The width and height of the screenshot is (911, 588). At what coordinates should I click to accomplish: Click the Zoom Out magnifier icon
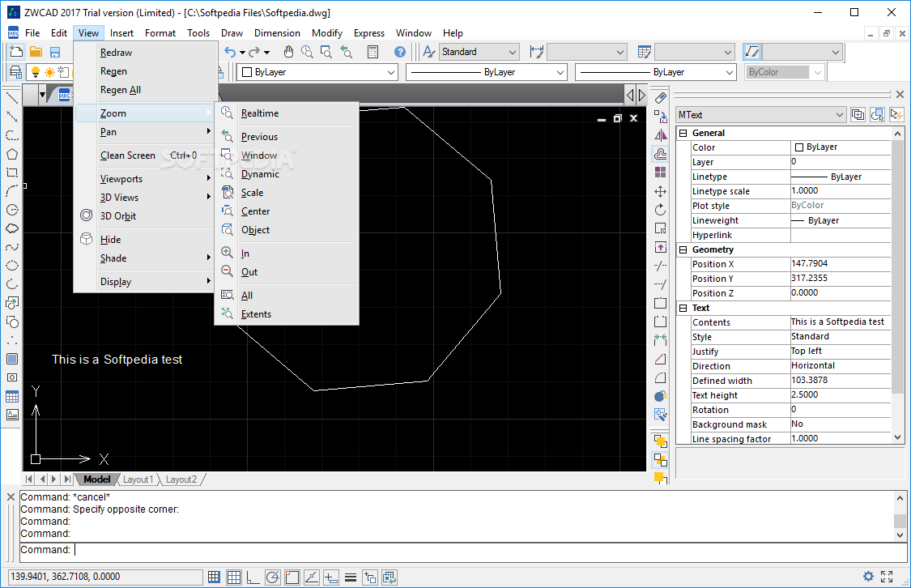point(228,271)
